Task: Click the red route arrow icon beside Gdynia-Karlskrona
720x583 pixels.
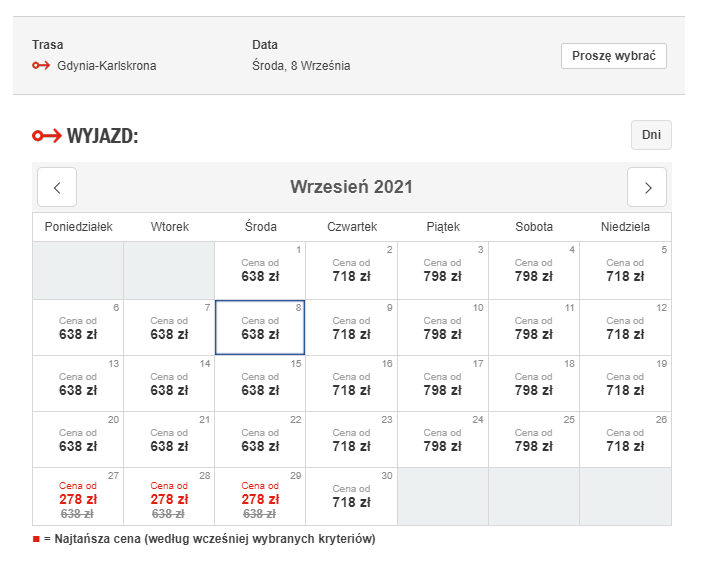Action: 41,66
